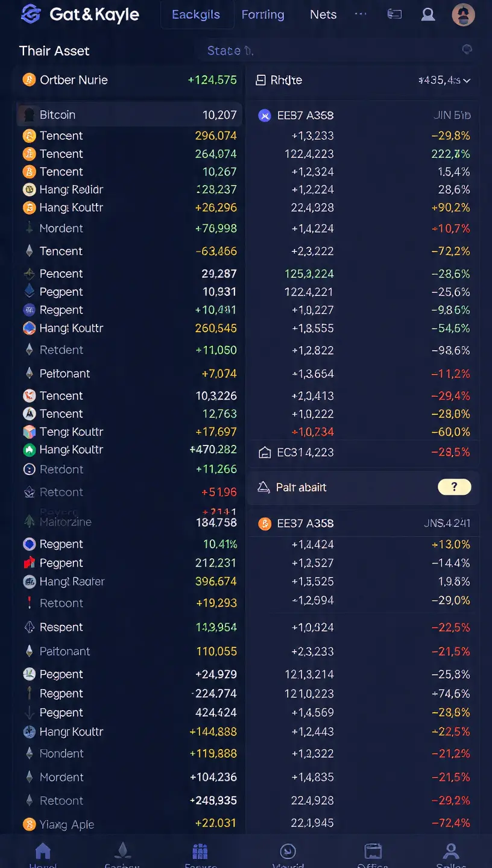The width and height of the screenshot is (492, 868).
Task: Click the +124,575 value
Action: [x=212, y=80]
